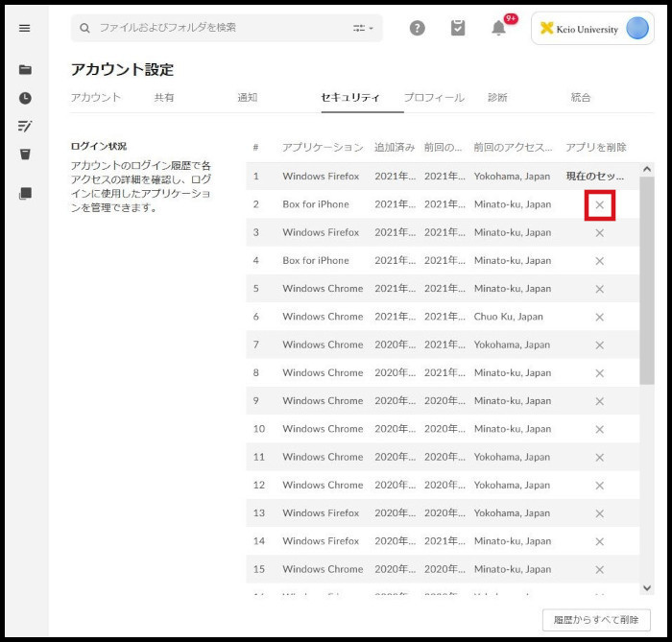Open All Files folder icon in sidebar

(25, 70)
